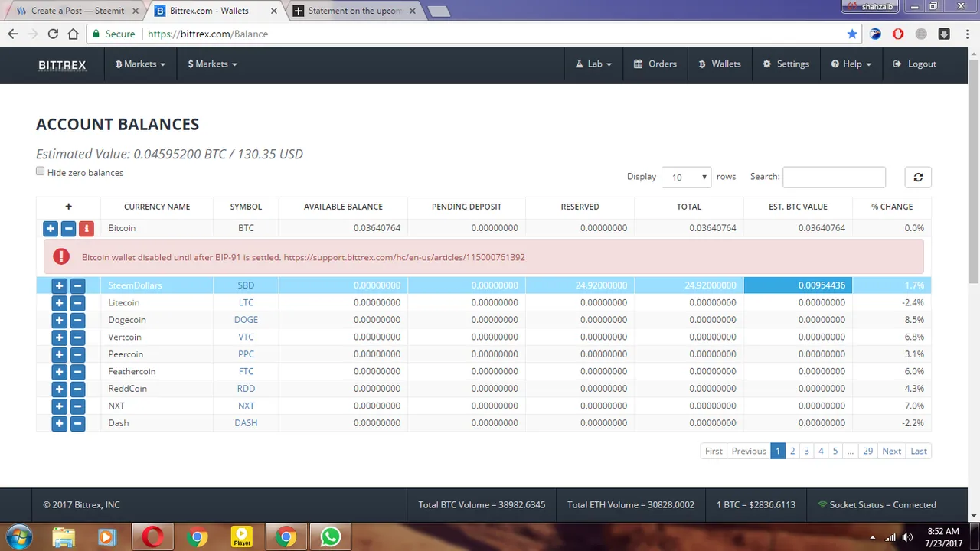
Task: Click Dash deposit plus icon
Action: click(x=59, y=423)
